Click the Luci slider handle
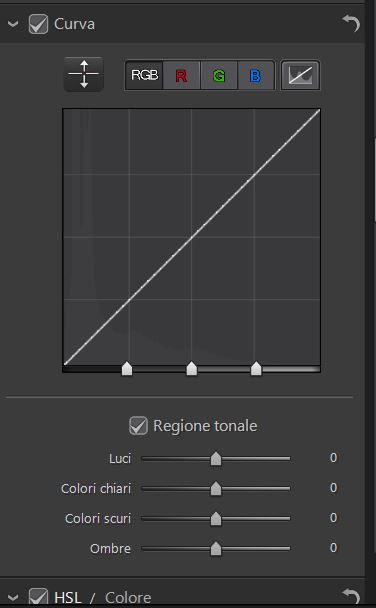This screenshot has height=608, width=376. [216, 458]
